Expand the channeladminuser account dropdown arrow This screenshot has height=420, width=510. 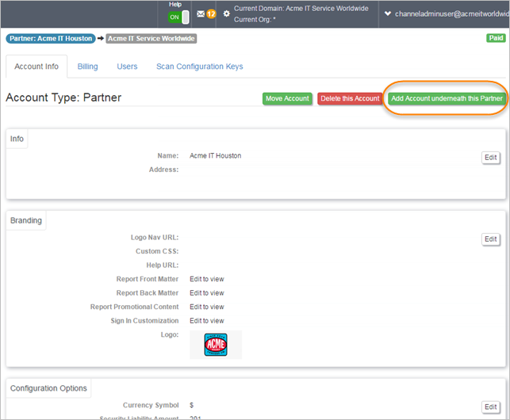387,13
